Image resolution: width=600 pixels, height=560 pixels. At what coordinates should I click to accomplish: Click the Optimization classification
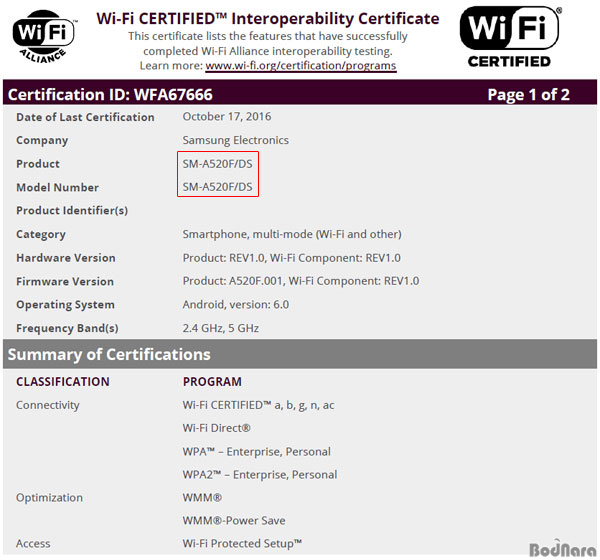pos(49,498)
